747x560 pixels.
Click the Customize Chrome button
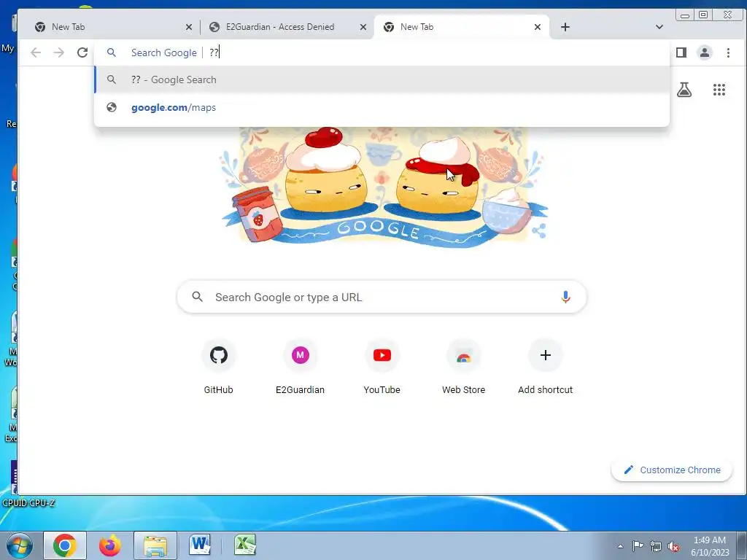click(x=672, y=470)
